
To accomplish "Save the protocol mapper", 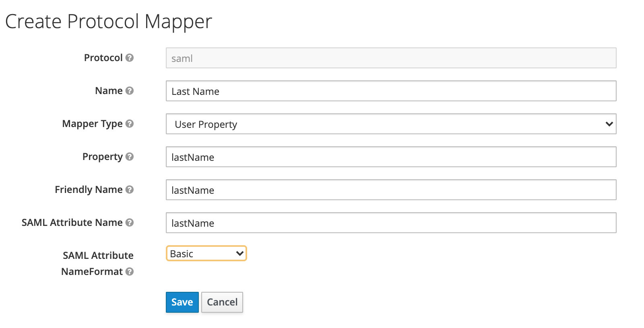I will click(x=182, y=302).
